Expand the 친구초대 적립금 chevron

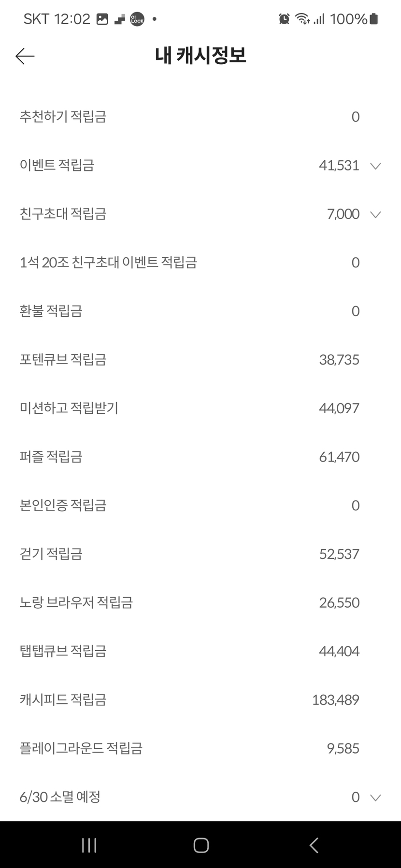(x=375, y=214)
